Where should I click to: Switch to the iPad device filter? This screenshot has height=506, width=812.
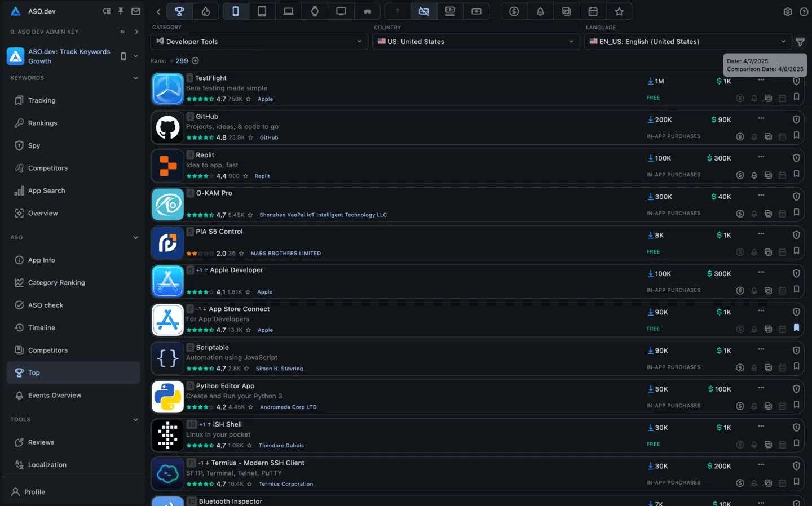262,11
